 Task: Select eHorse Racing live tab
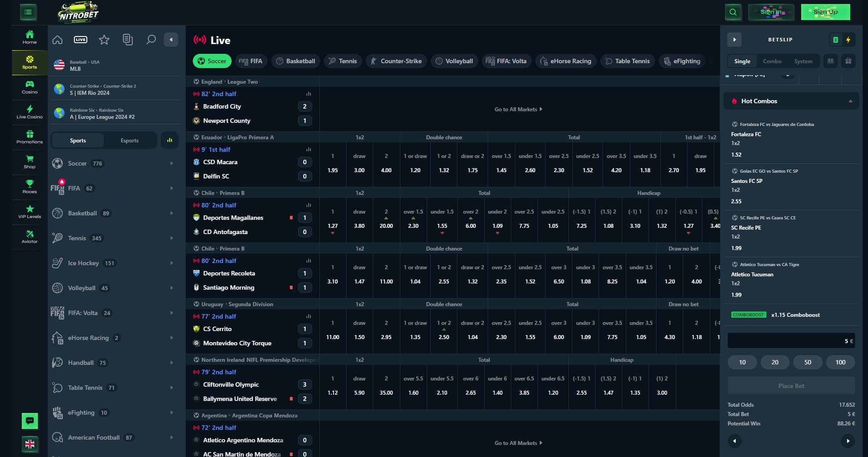click(x=566, y=61)
